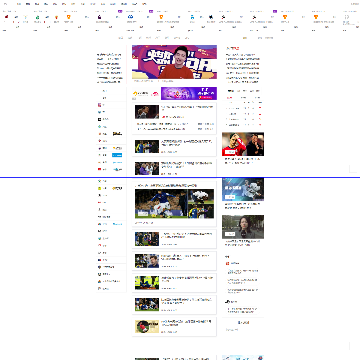Click the first orange shield icon in the top scoreboard strip
This screenshot has height=360, width=360.
pos(69,17)
